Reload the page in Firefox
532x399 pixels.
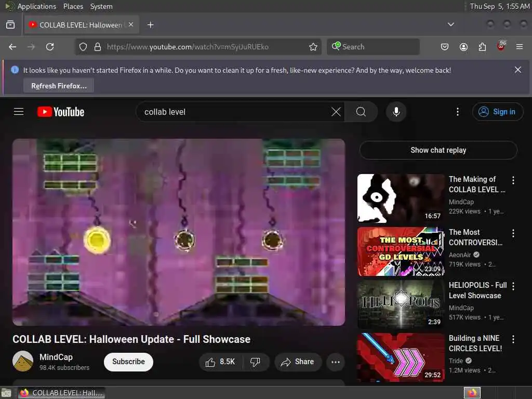pos(50,47)
